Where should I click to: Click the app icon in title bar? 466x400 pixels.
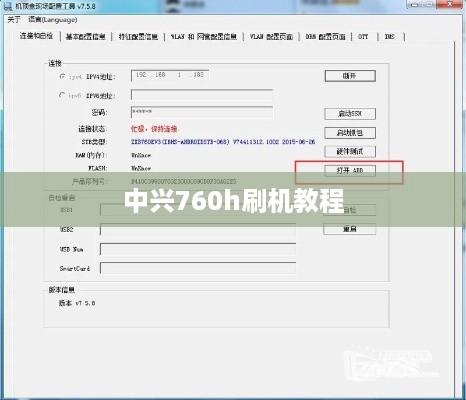(7, 6)
